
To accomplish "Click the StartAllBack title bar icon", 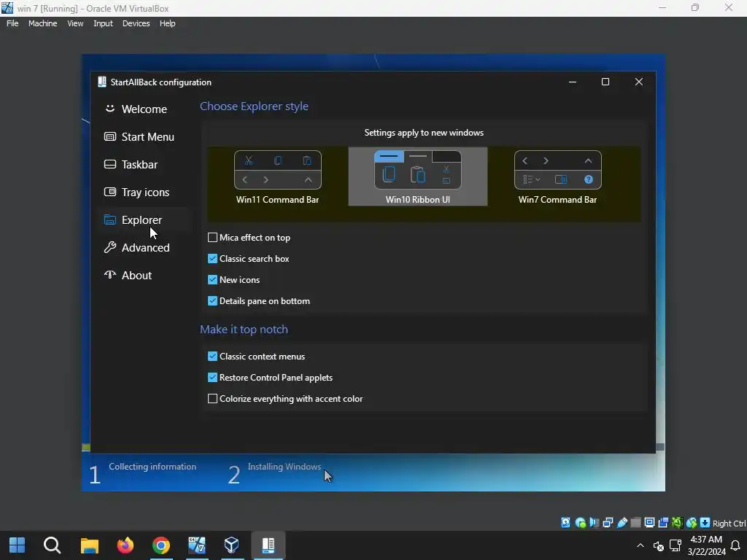I will pos(101,82).
